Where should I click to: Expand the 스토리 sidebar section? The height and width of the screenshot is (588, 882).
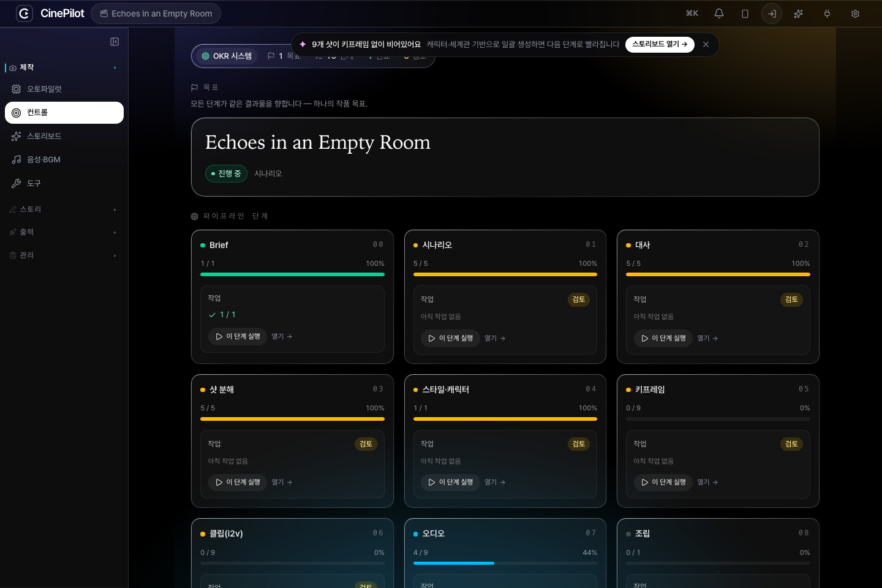click(x=64, y=209)
